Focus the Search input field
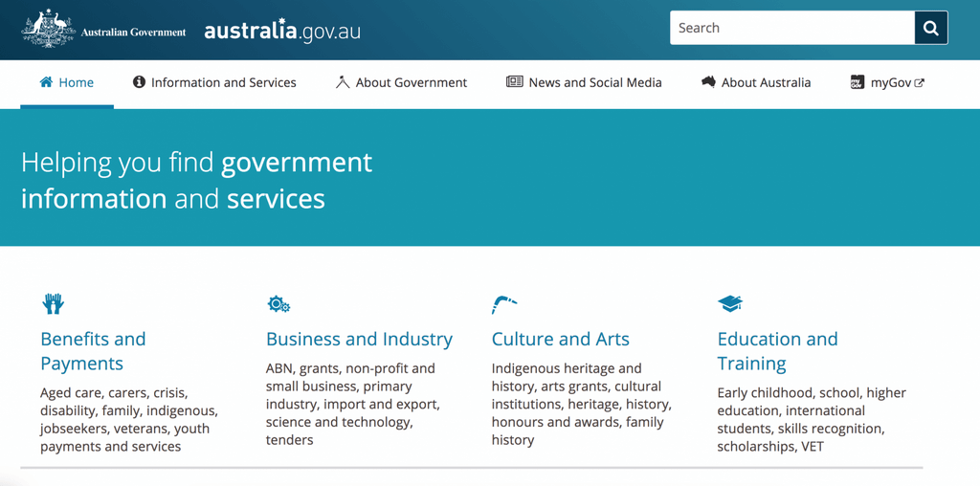Image resolution: width=980 pixels, height=486 pixels. 792,28
